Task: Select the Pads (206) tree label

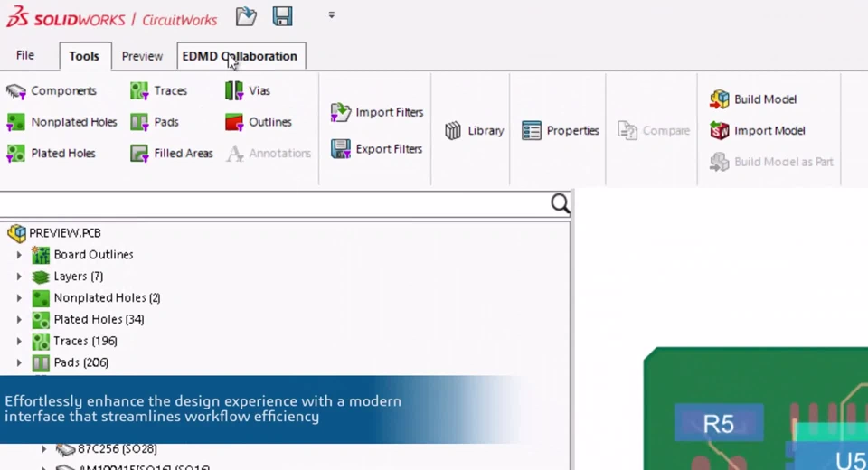Action: tap(81, 362)
